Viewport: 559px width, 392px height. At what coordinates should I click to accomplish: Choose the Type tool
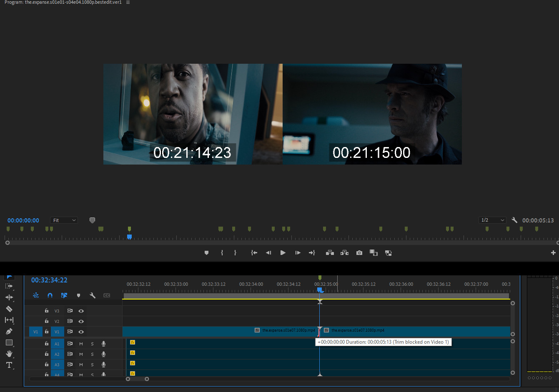click(9, 365)
